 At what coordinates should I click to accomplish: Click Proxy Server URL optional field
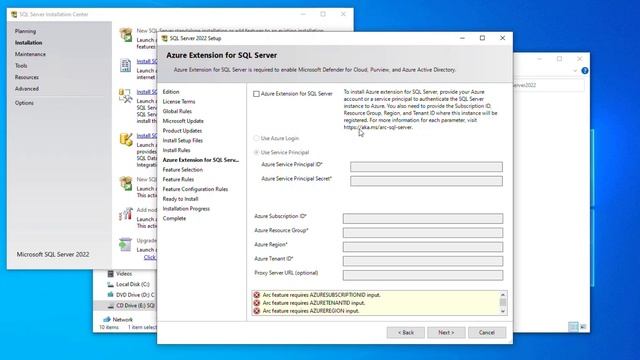pos(423,275)
